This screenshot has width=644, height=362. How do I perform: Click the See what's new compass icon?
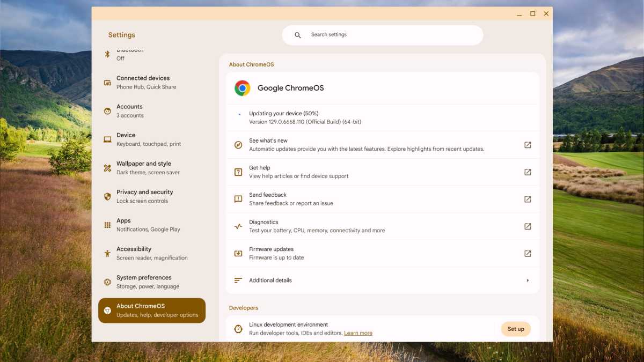[238, 144]
